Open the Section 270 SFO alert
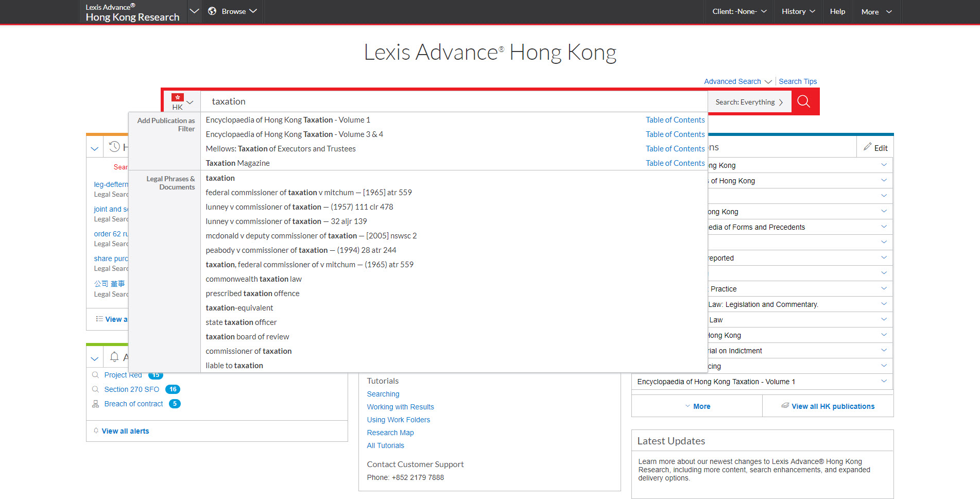This screenshot has width=980, height=499. pyautogui.click(x=132, y=389)
